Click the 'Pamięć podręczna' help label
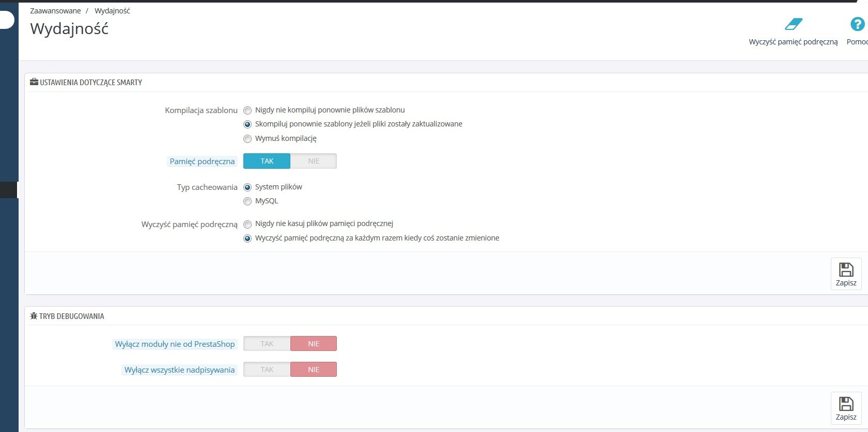This screenshot has height=432, width=868. pyautogui.click(x=202, y=162)
